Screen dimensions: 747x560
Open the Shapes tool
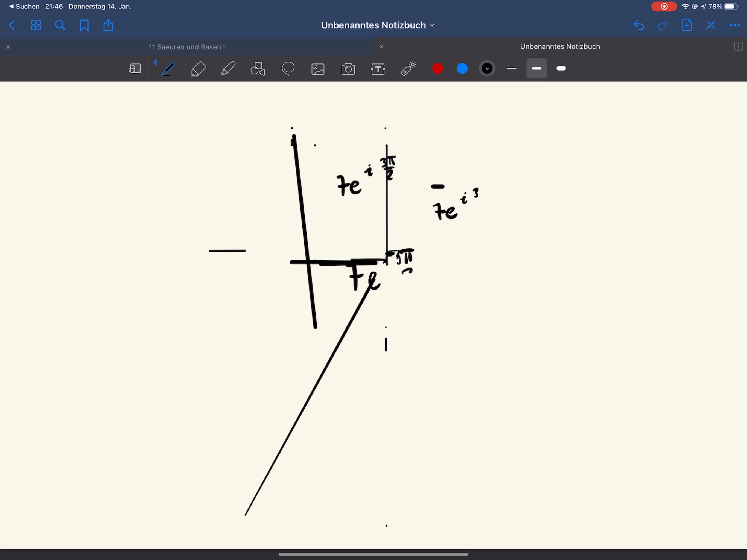[x=258, y=69]
